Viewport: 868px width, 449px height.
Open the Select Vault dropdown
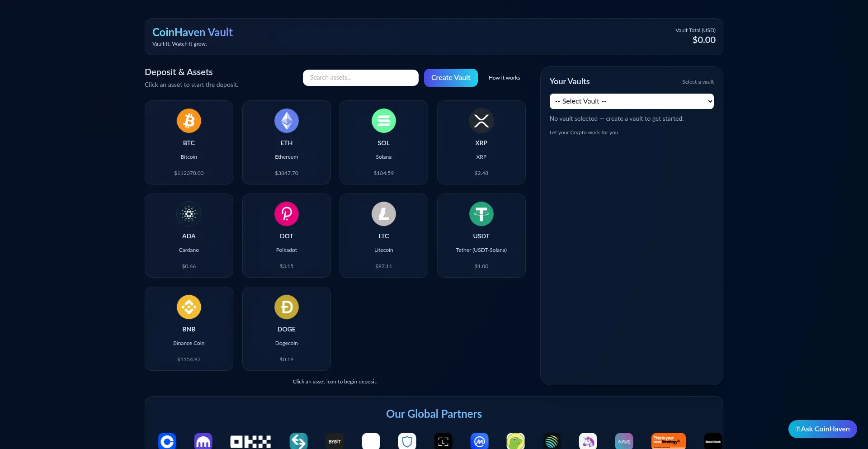632,101
